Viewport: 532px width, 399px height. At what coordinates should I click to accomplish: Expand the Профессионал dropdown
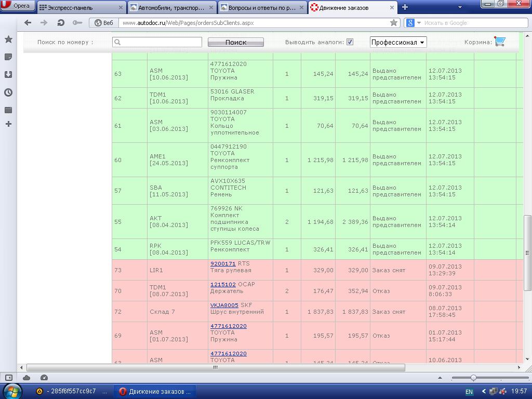[398, 42]
